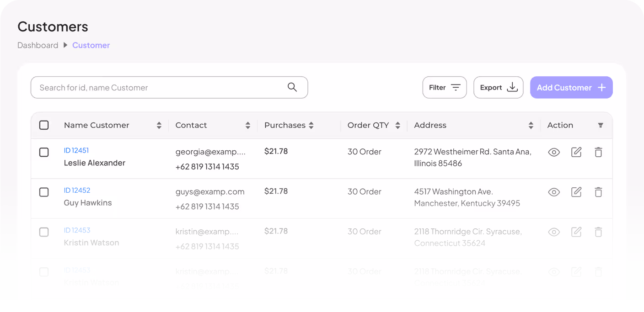
Task: Check the checkbox for Guy Hawkins row
Action: click(x=44, y=192)
